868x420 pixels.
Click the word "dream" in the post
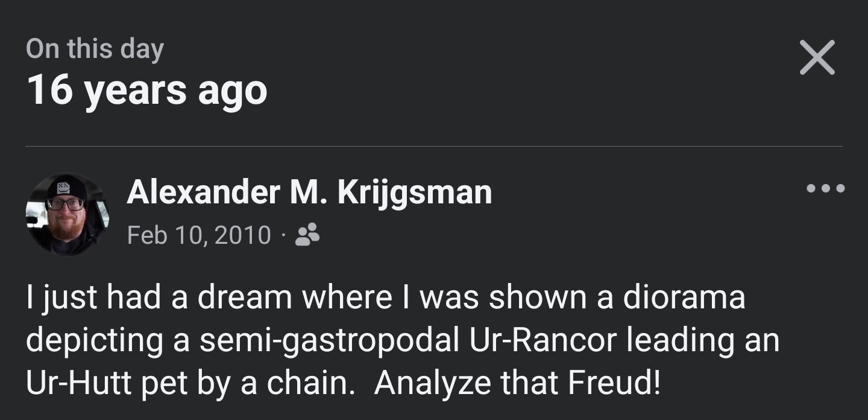point(245,297)
